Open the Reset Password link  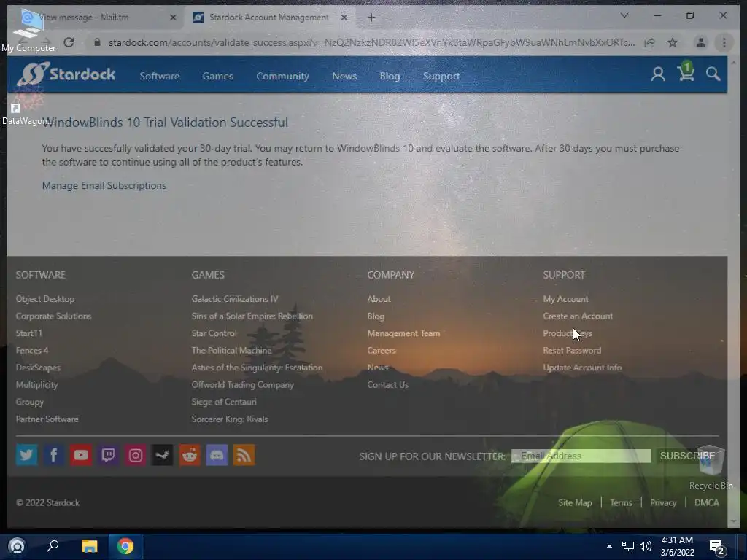coord(572,351)
